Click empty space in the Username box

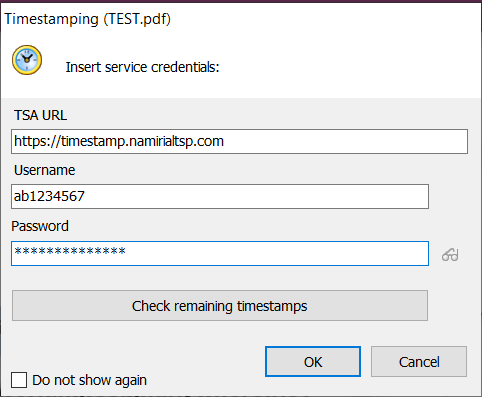[x=257, y=196]
